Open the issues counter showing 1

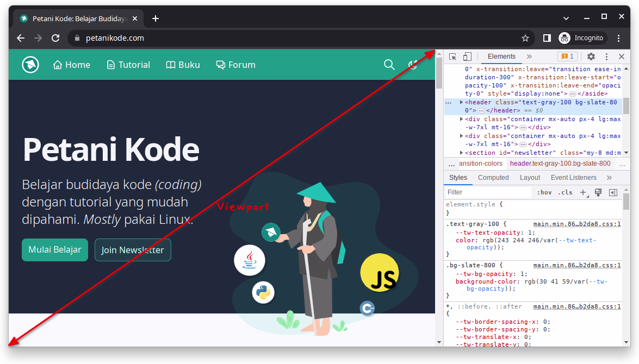[x=568, y=56]
